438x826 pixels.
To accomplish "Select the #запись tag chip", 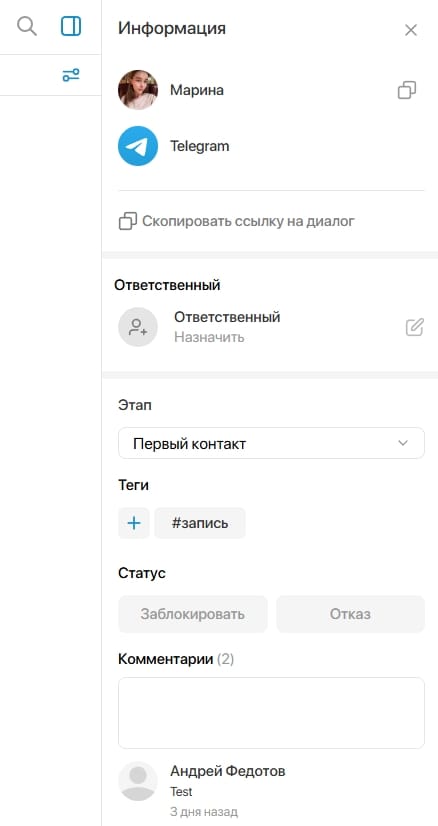I will [x=200, y=523].
